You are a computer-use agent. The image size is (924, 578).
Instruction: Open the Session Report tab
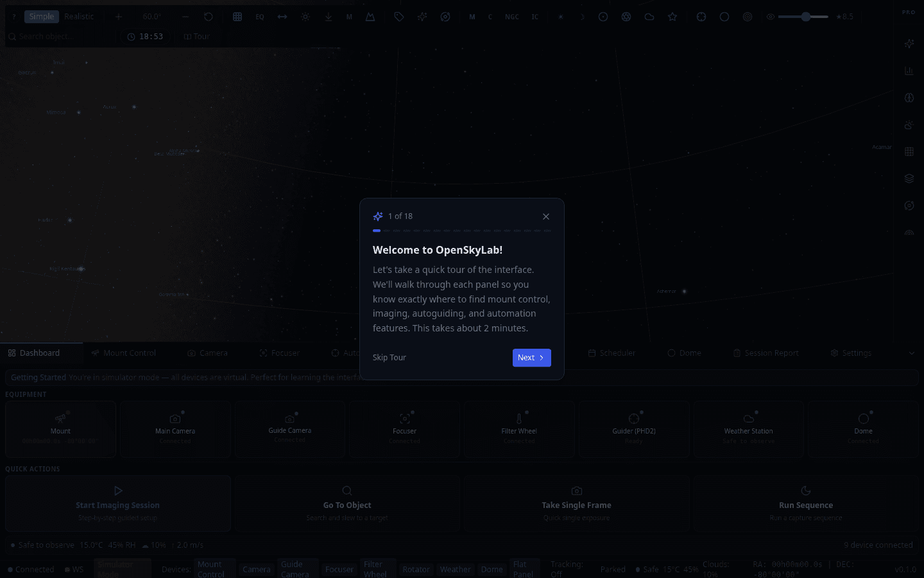(x=766, y=353)
